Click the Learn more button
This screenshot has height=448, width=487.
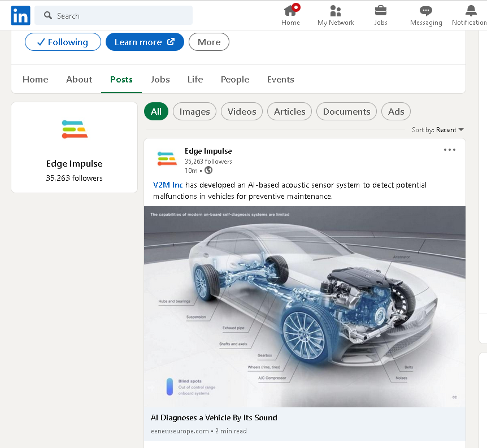coord(145,42)
